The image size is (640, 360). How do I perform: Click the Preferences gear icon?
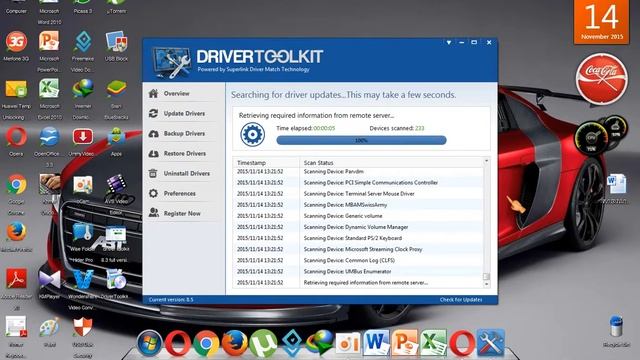click(x=153, y=193)
